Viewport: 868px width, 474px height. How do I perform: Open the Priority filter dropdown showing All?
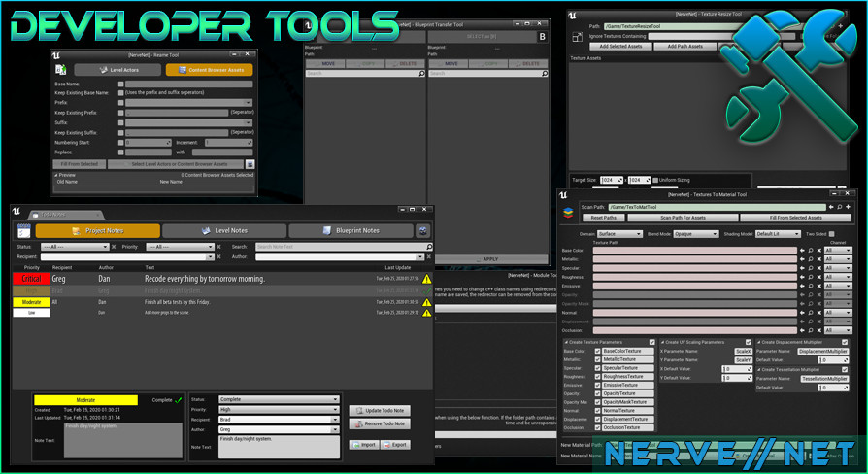(180, 247)
